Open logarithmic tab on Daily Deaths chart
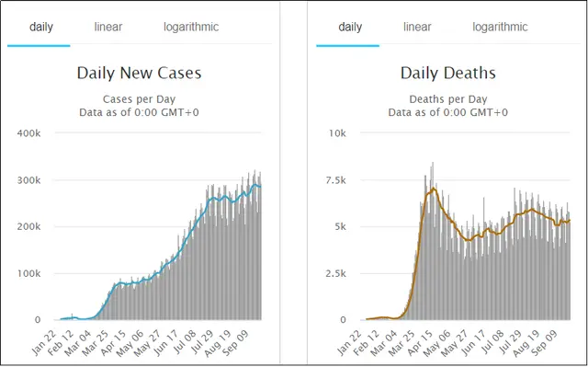The image size is (588, 367). [500, 27]
